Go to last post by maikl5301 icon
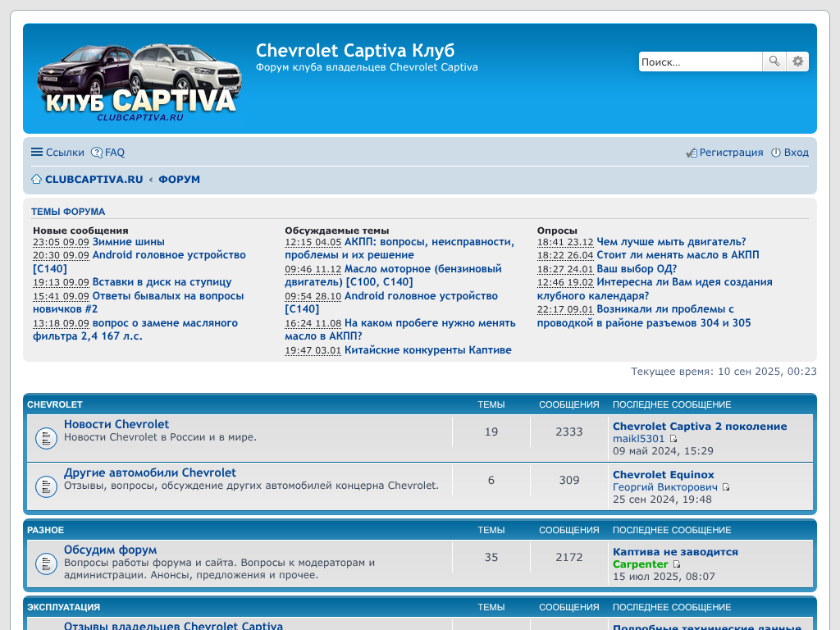Image resolution: width=840 pixels, height=630 pixels. coord(674,439)
